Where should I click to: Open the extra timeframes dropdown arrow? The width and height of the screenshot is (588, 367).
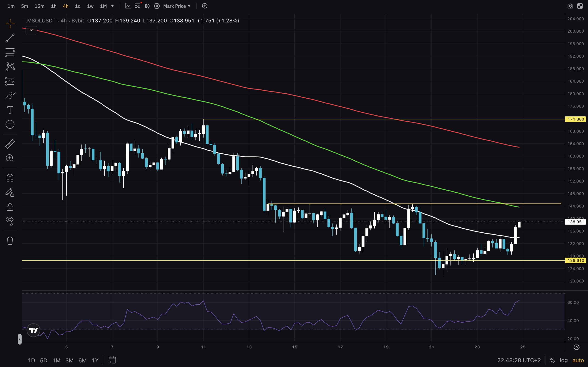tap(112, 6)
